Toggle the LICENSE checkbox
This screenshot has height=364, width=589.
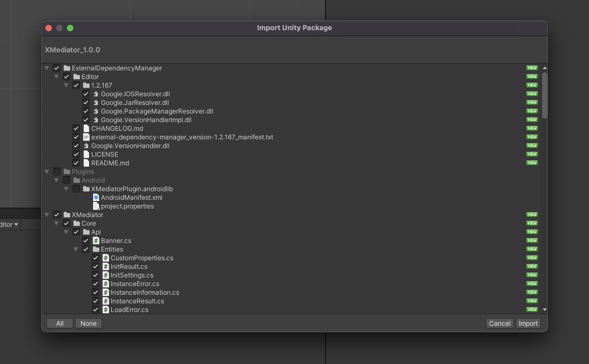[x=76, y=154]
